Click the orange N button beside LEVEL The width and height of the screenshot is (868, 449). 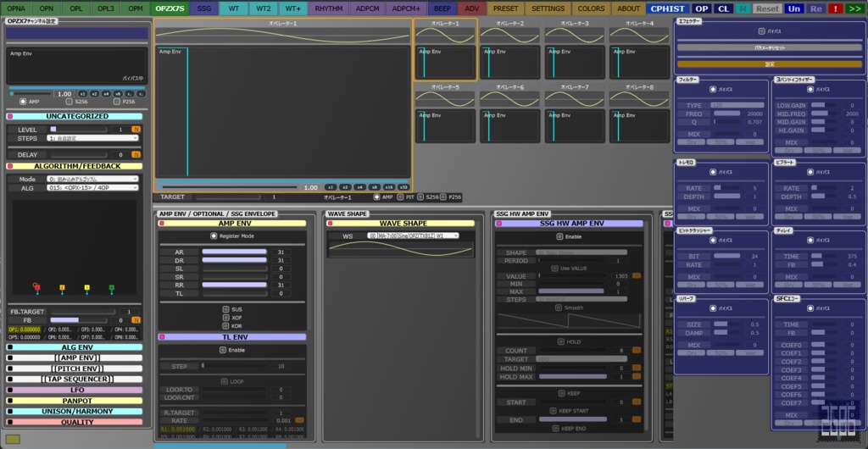click(136, 130)
